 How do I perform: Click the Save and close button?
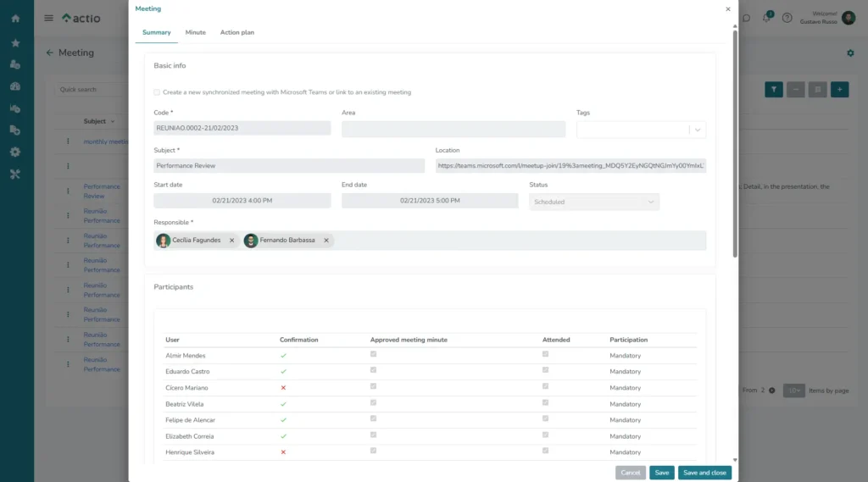coord(704,473)
